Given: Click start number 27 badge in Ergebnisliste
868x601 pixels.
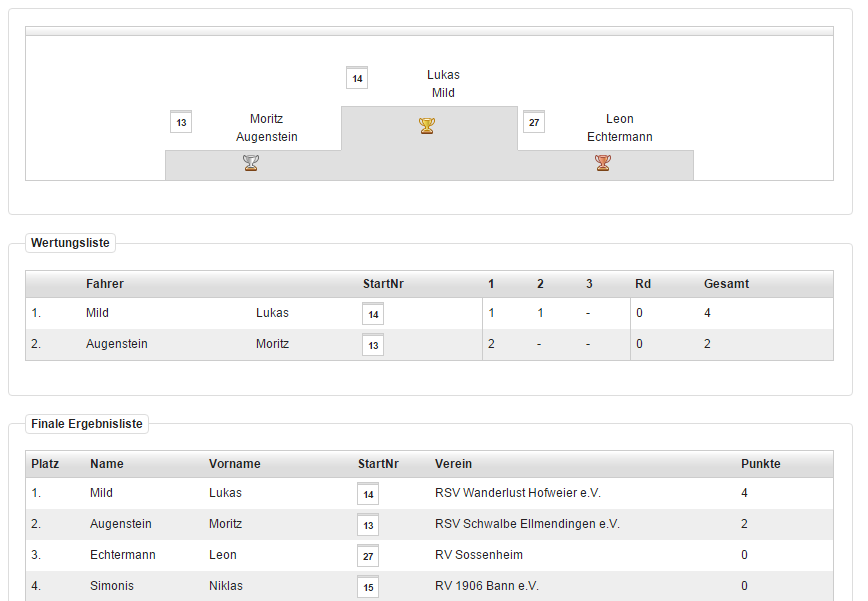Looking at the screenshot, I should [368, 556].
